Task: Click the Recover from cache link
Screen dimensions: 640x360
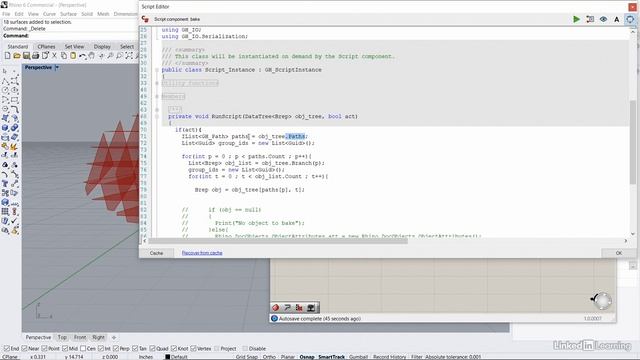Action: [x=202, y=253]
